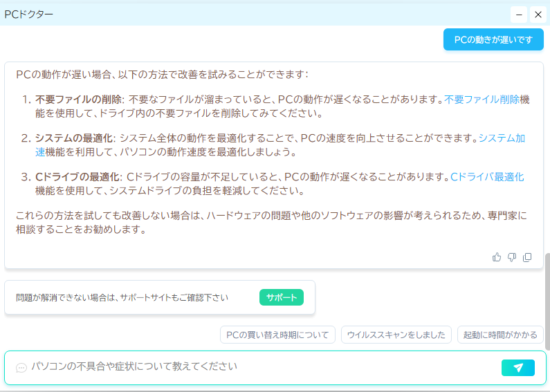Copy the response with the copy icon
The height and width of the screenshot is (392, 550).
click(527, 257)
